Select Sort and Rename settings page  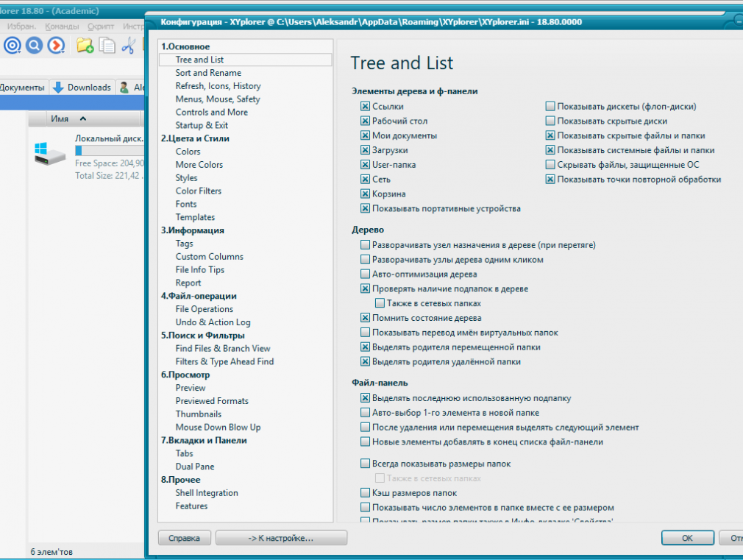208,73
